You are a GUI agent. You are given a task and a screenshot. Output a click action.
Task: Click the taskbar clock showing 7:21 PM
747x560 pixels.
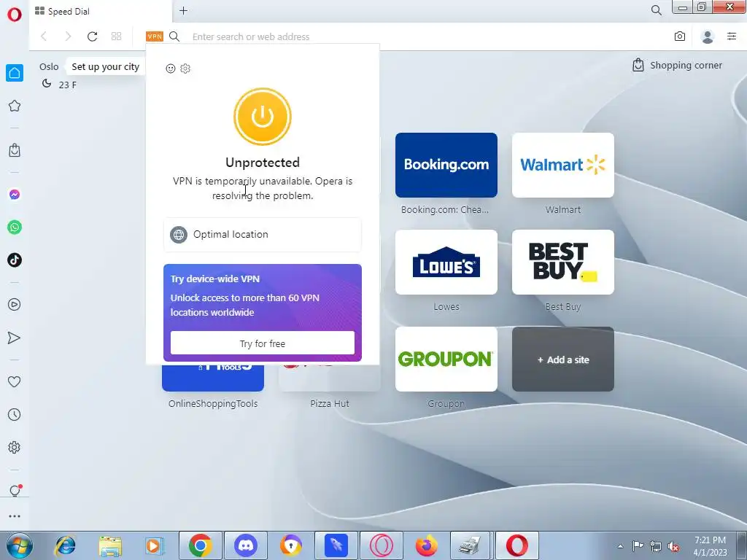coord(710,546)
